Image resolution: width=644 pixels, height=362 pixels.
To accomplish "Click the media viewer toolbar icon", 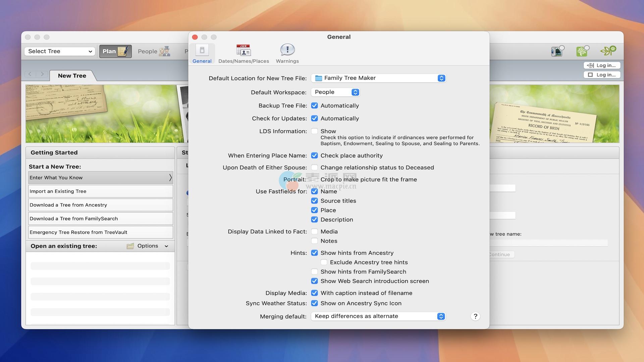I will (557, 51).
